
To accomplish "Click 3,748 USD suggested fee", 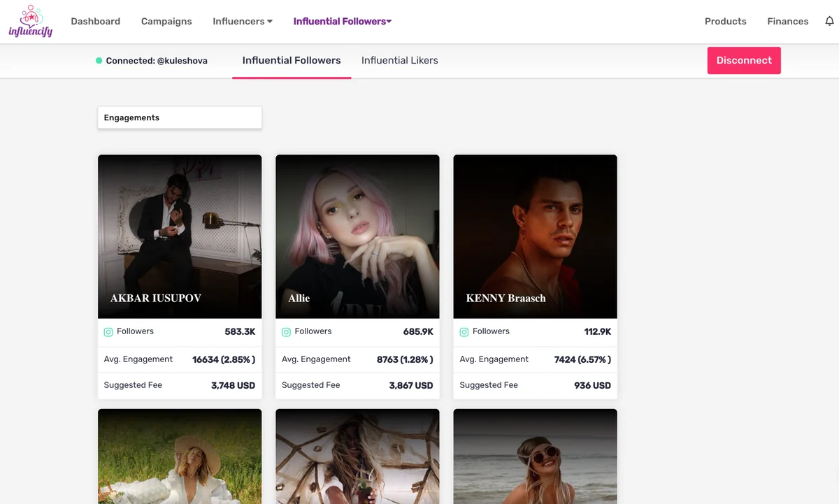I will (233, 385).
